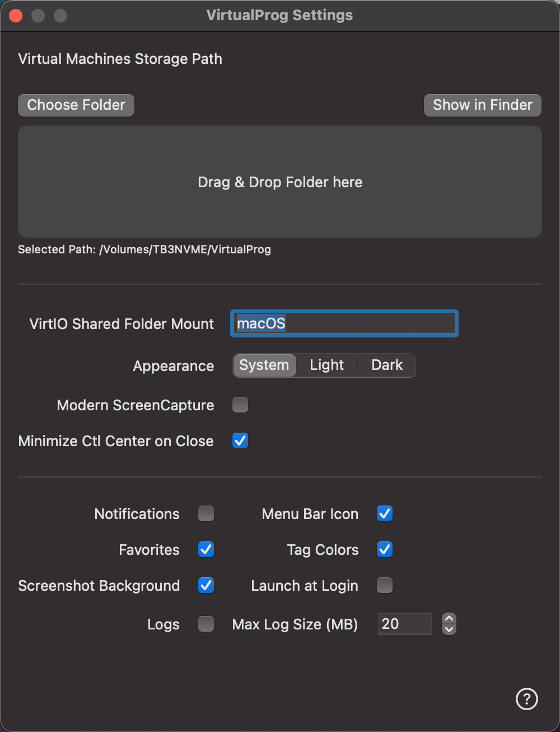Click the VirtualProg Settings window title

point(279,15)
